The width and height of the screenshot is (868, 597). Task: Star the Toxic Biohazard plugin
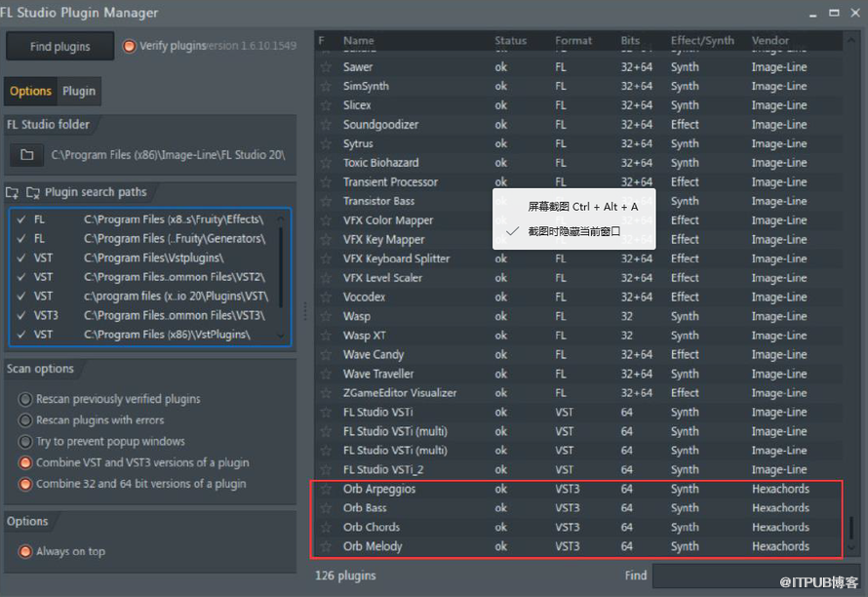coord(326,163)
